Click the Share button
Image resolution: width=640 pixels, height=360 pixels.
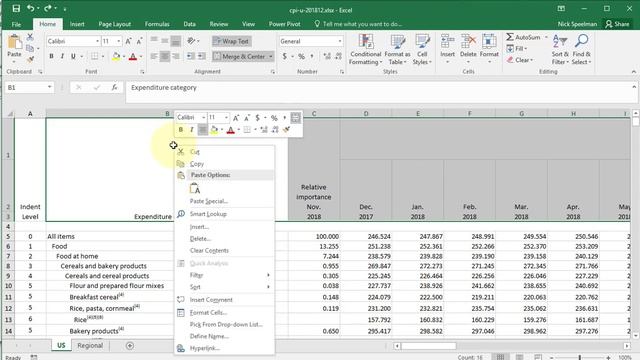617,24
